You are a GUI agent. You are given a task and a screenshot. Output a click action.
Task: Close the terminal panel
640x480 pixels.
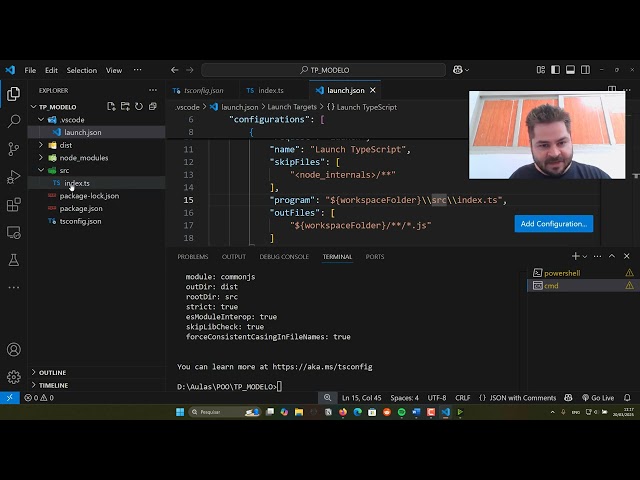pyautogui.click(x=627, y=256)
